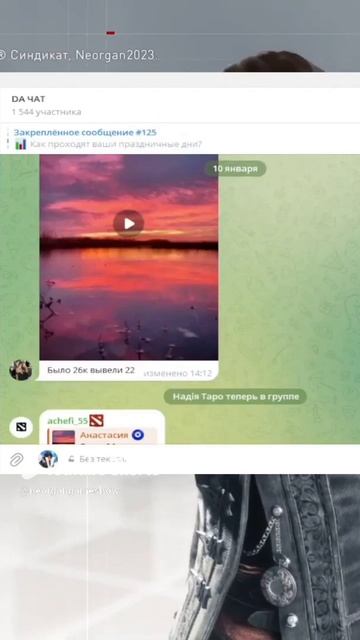Click the achefi_55 username
The height and width of the screenshot is (640, 360).
(x=67, y=420)
